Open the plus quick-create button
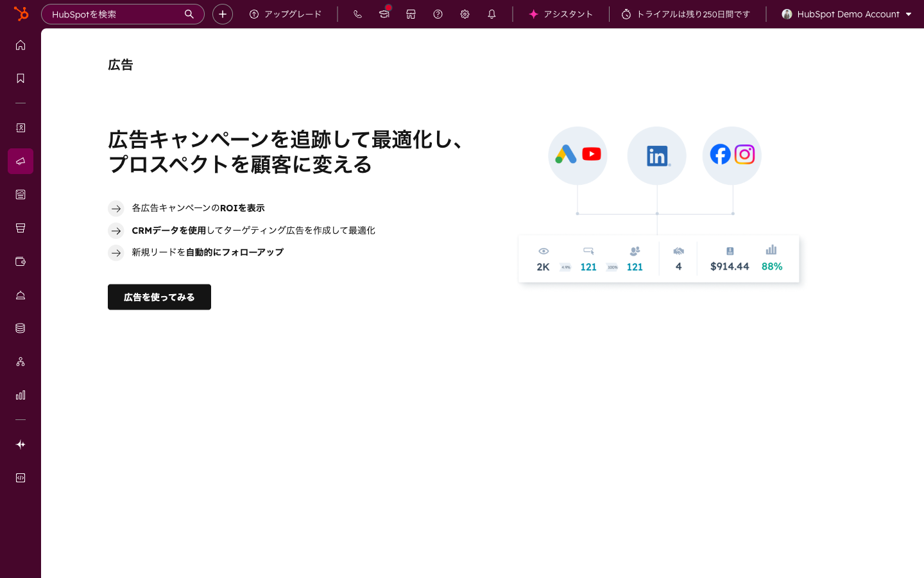 pyautogui.click(x=223, y=14)
